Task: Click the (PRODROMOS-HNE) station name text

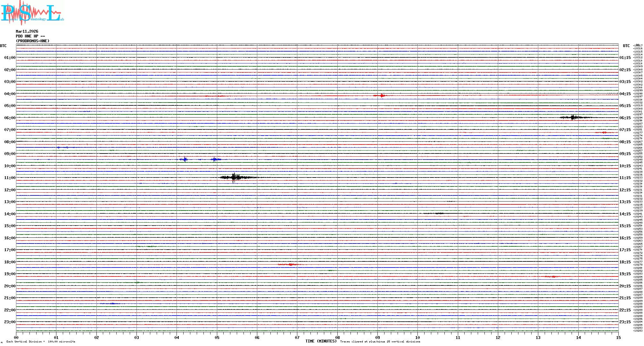Action: (33, 41)
